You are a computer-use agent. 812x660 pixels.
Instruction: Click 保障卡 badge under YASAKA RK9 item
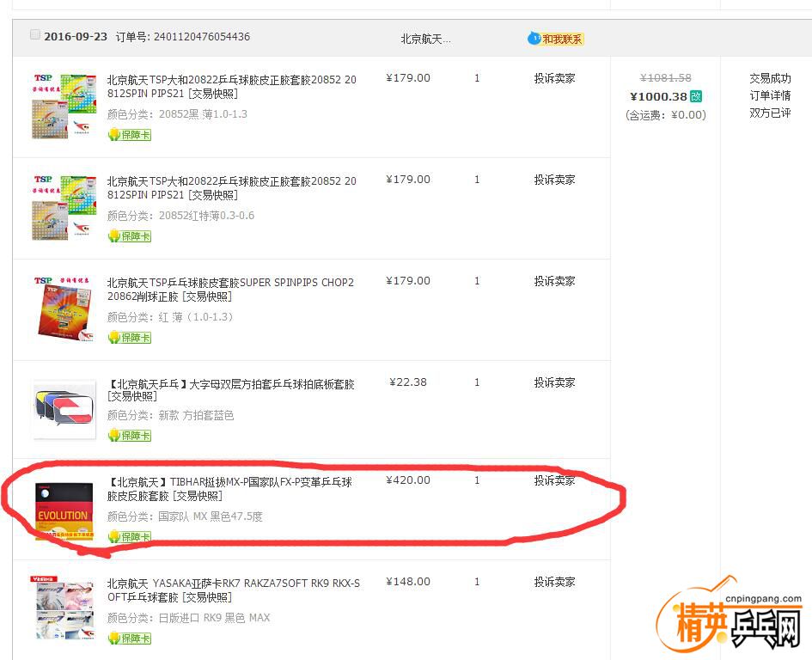pos(130,639)
